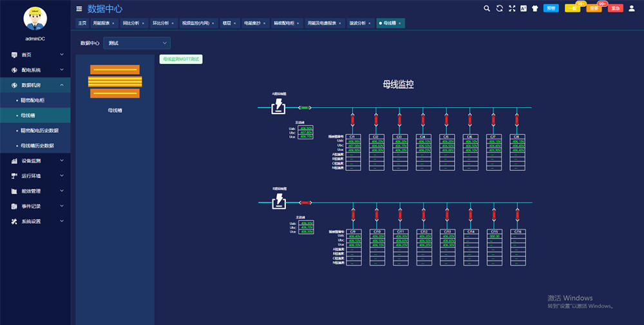Click the 母线槽 busbar thumbnail image
Image resolution: width=644 pixels, height=325 pixels.
[115, 81]
